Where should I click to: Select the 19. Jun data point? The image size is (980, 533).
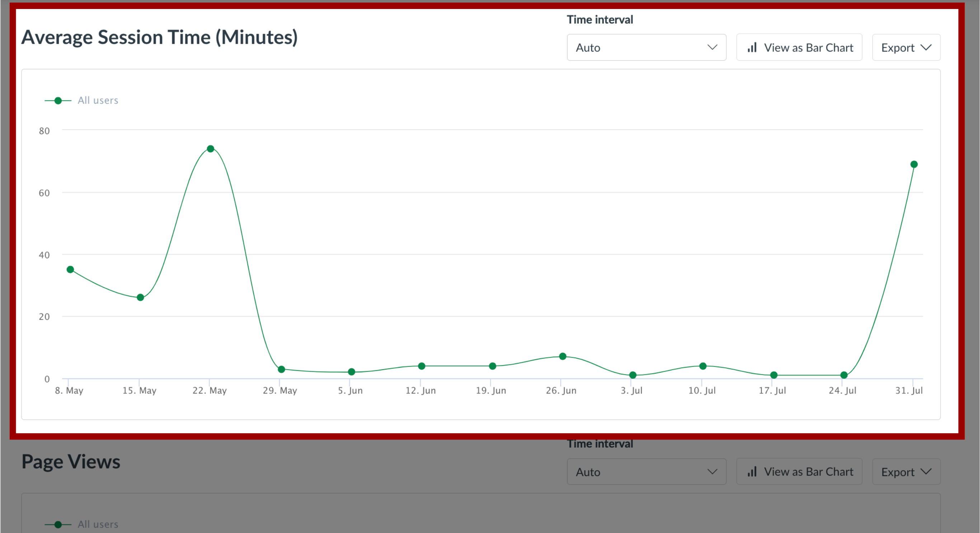click(492, 366)
